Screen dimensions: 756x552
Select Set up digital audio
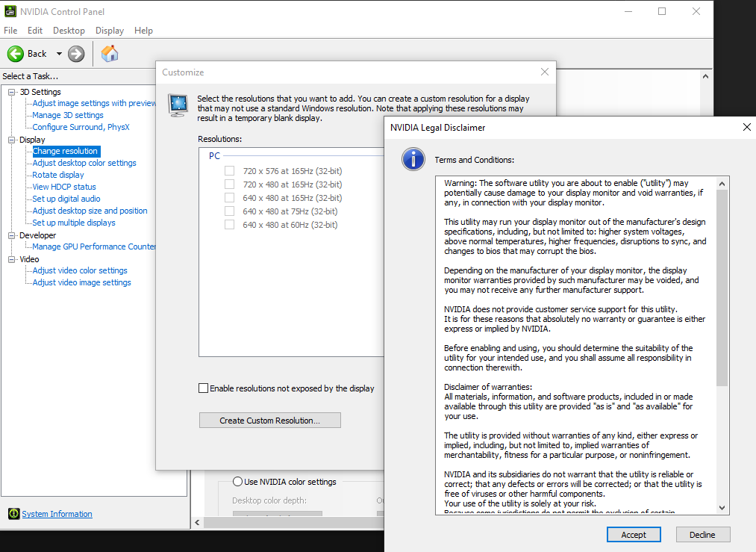66,199
